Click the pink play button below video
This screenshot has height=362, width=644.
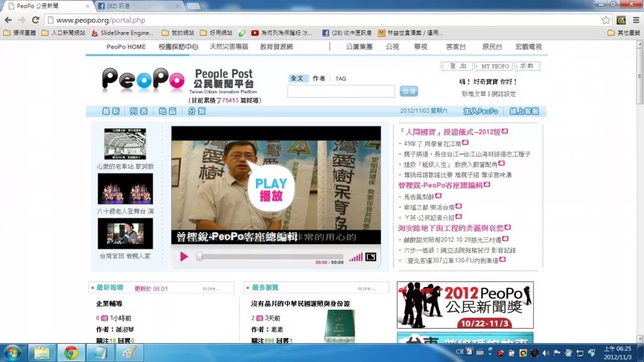point(184,257)
